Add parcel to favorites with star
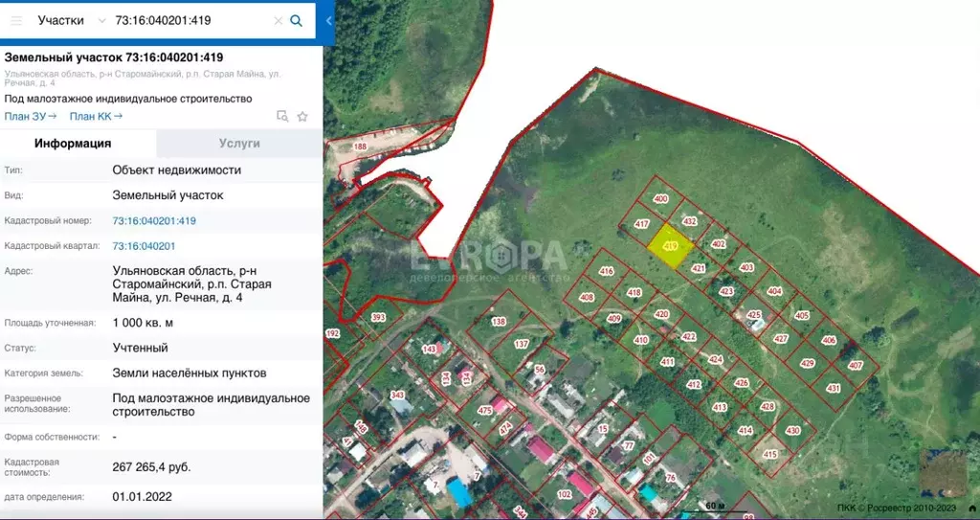 pos(302,117)
